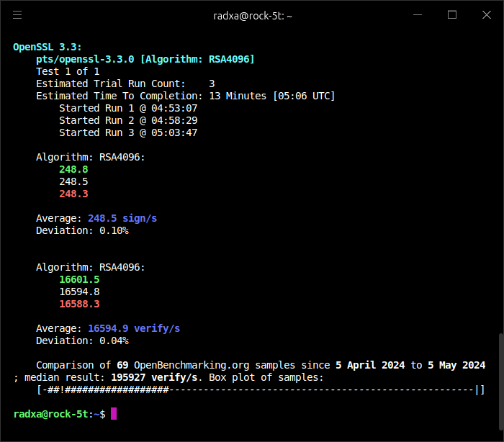Viewport: 504px width, 442px height.
Task: Click the white value 248.5 in results list
Action: point(73,181)
